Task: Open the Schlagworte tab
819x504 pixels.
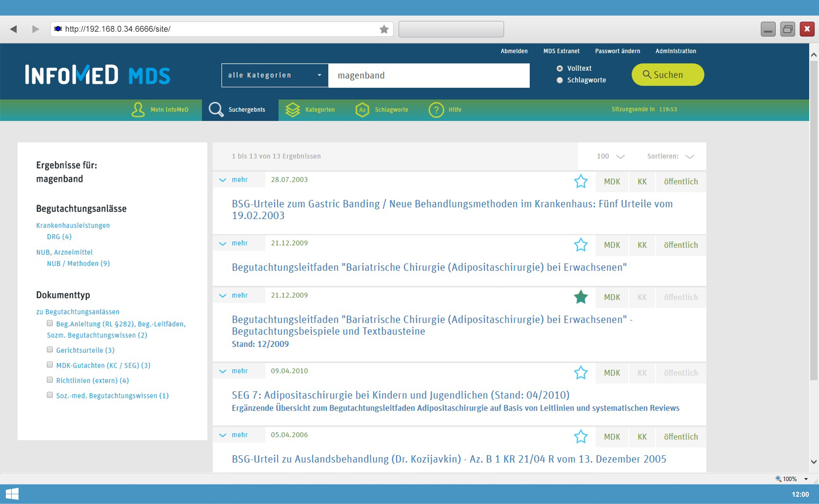Action: [x=382, y=110]
